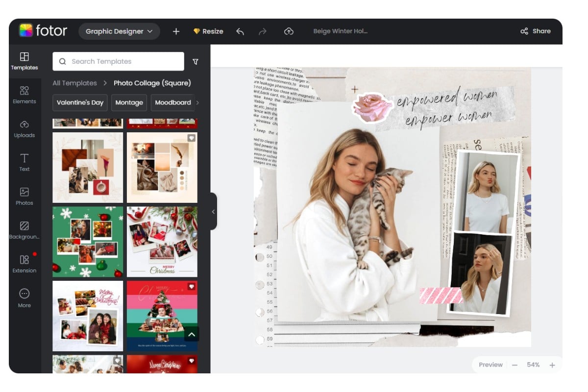
Task: Open the Extension panel
Action: (24, 263)
